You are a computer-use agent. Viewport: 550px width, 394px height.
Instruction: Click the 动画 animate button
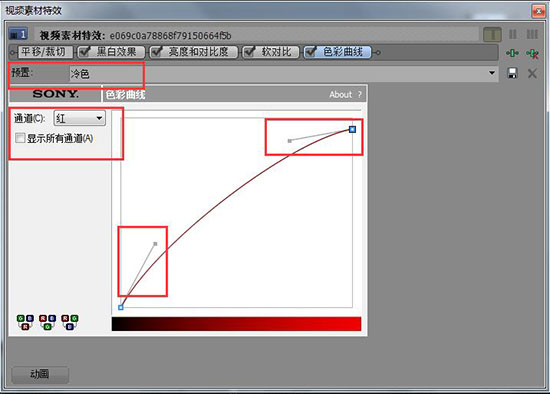[40, 374]
